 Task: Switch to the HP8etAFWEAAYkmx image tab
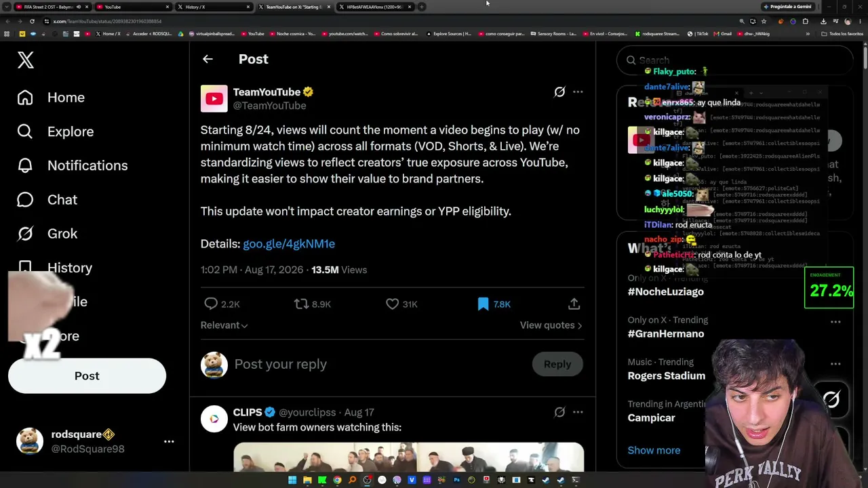(x=375, y=7)
